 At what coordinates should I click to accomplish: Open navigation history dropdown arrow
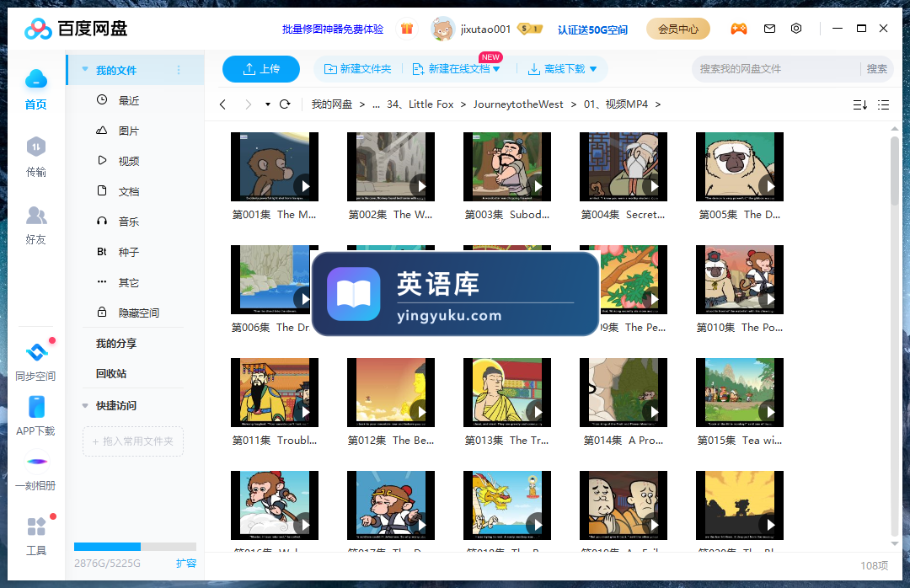(268, 104)
